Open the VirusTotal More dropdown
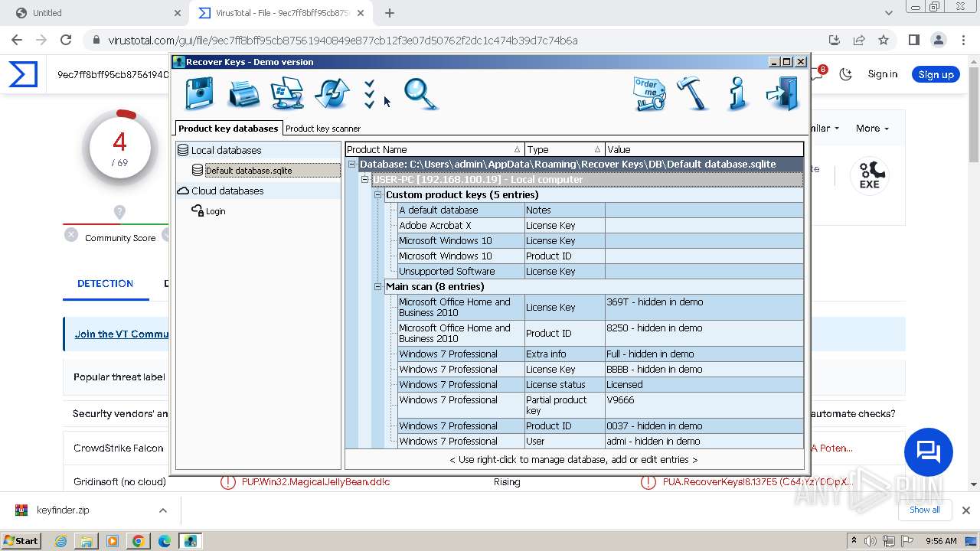This screenshot has height=551, width=980. (872, 128)
